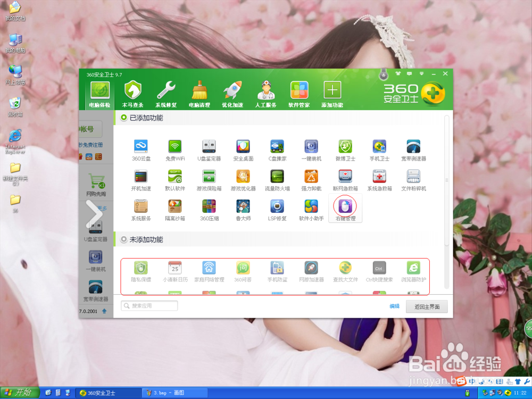Add the 360问答 function
The width and height of the screenshot is (532, 399).
[x=243, y=271]
